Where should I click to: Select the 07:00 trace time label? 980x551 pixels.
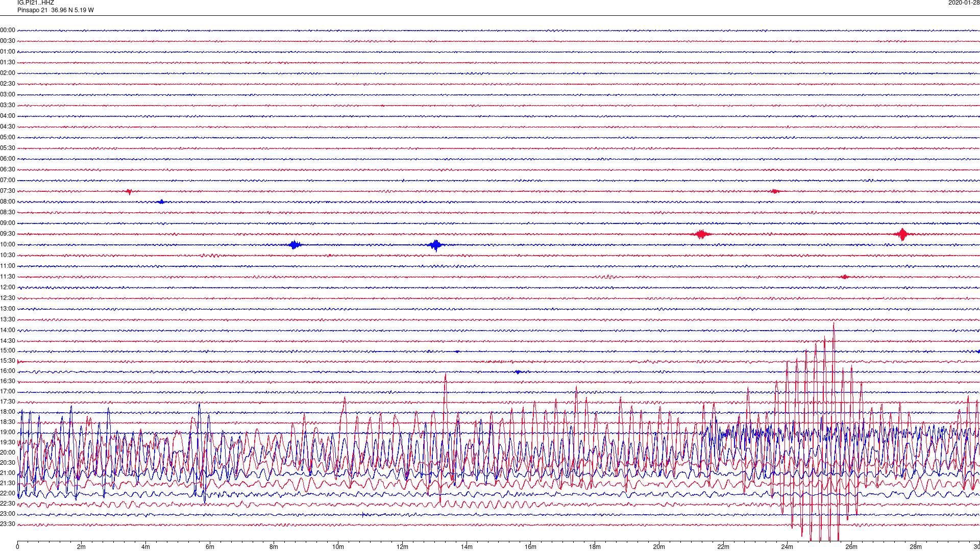8,181
